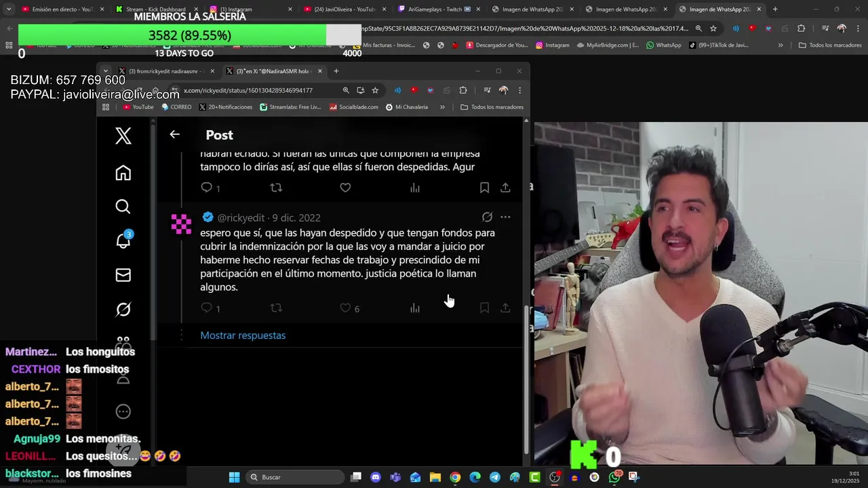Reply to the rickyedit tweet
Viewport: 868px width, 488px height.
point(207,308)
